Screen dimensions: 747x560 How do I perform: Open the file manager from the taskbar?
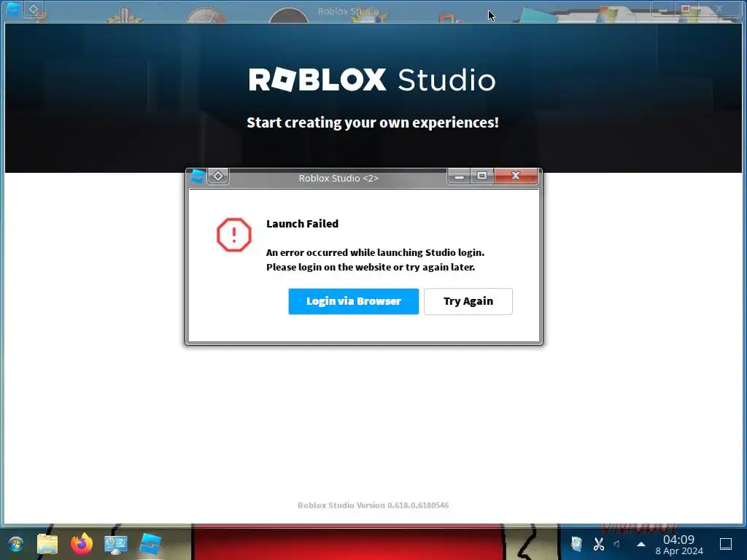coord(47,543)
